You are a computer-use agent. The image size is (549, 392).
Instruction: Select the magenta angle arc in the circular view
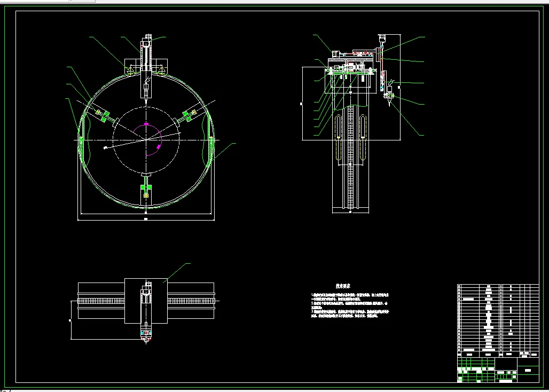148,139
